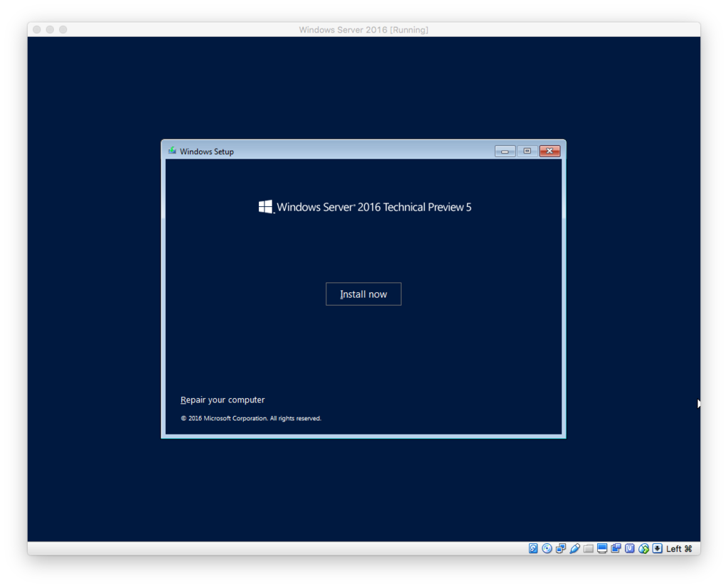This screenshot has width=728, height=588.
Task: Click the hard disk activity icon in the status bar
Action: click(533, 548)
